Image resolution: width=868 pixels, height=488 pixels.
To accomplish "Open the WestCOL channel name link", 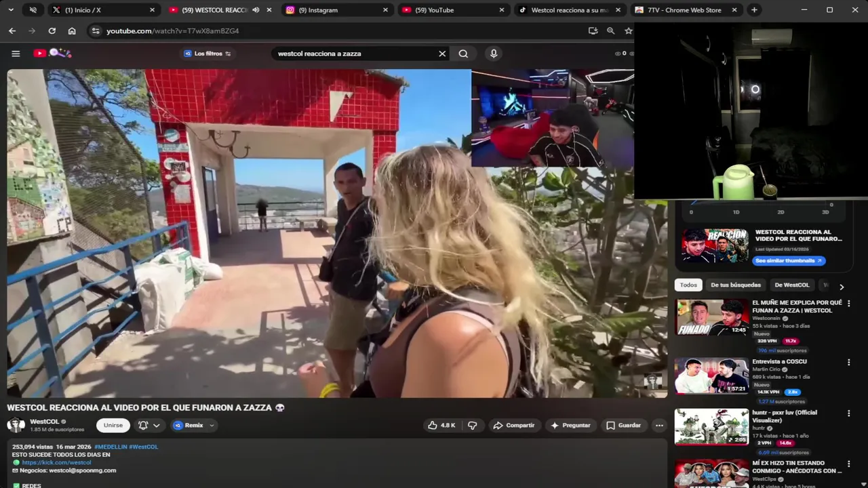I will pos(45,422).
